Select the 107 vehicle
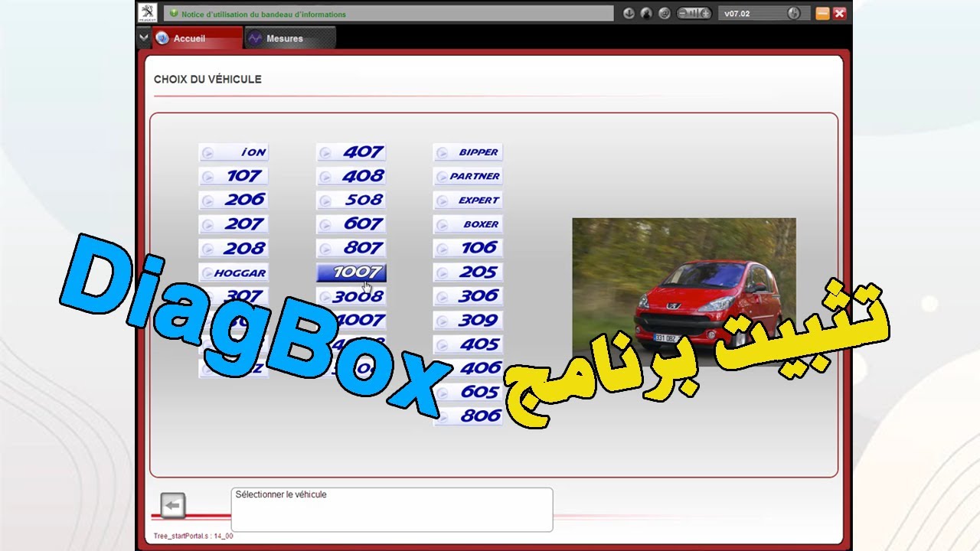Viewport: 980px width, 551px height. coord(234,176)
